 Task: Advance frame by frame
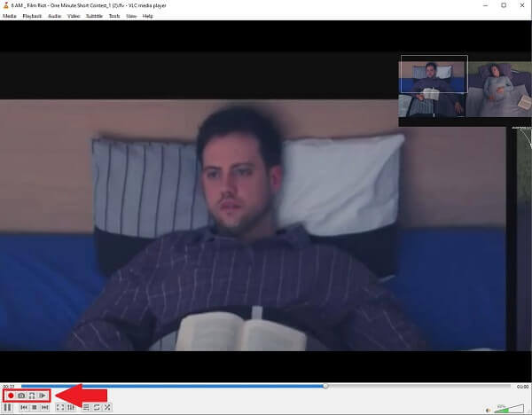43,395
